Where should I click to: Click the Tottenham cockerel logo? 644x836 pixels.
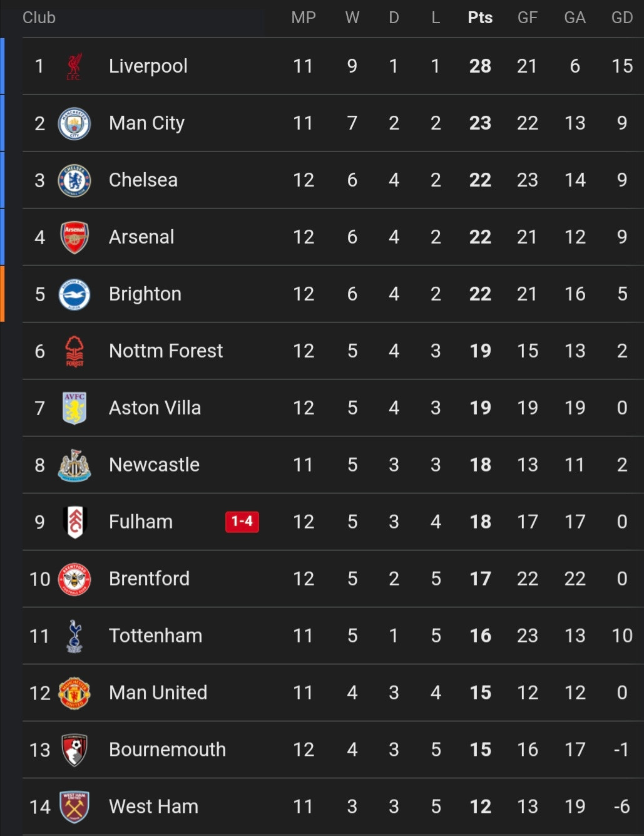tap(74, 636)
